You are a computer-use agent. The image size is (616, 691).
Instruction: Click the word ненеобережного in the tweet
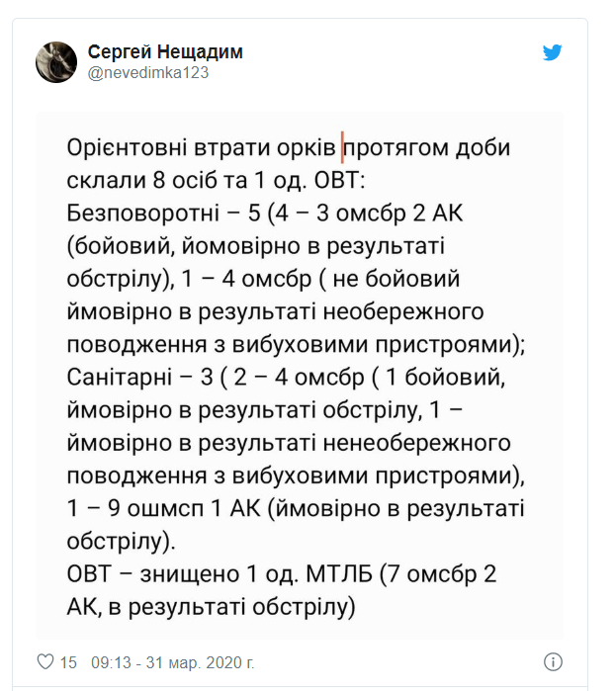417,443
